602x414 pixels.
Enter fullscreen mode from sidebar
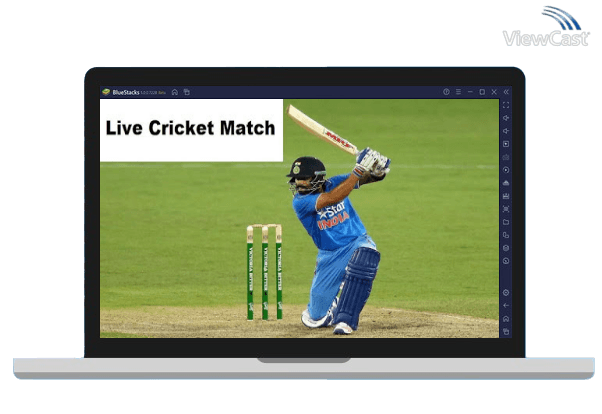click(506, 105)
